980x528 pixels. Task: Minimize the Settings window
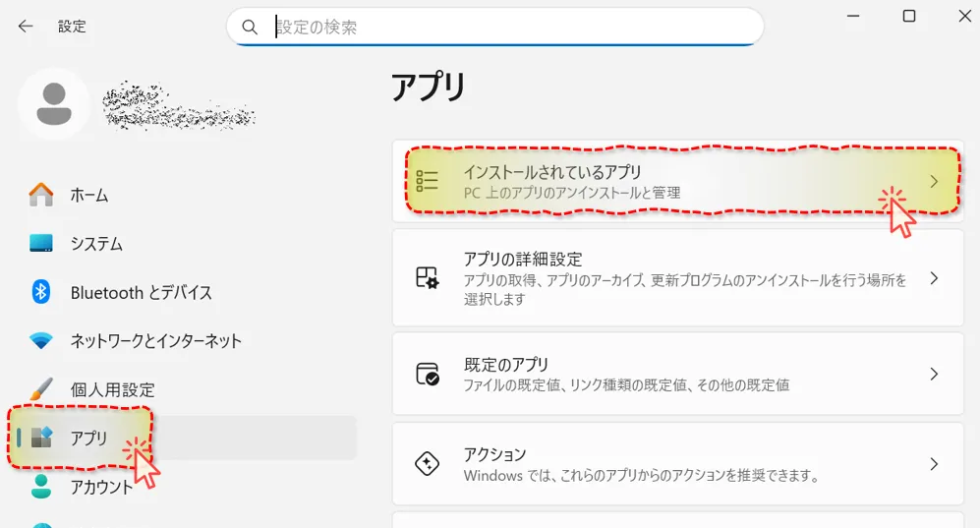pos(853,16)
